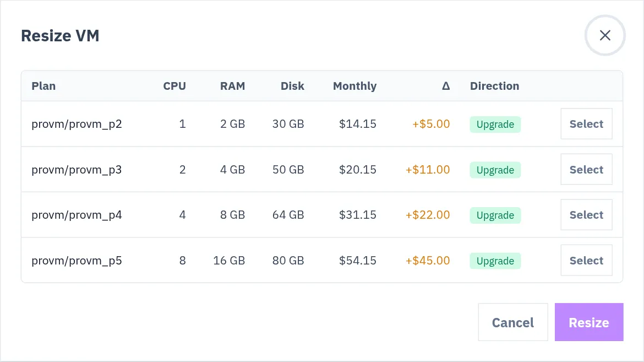Select the provm_p2 plan
This screenshot has height=362, width=644.
(x=586, y=124)
